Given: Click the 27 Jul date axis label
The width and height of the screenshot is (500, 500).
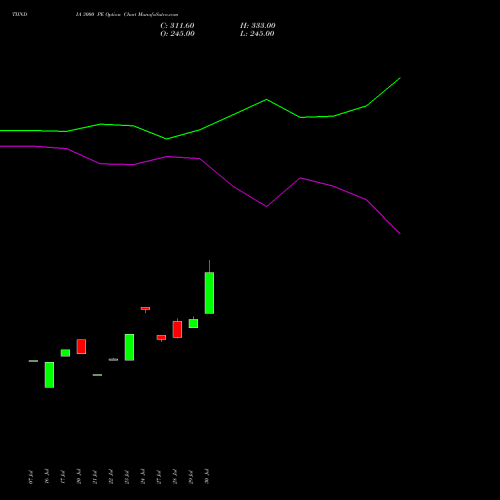Looking at the screenshot, I should point(159,476).
